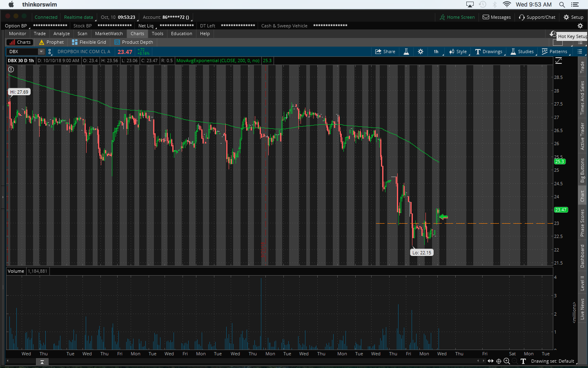This screenshot has height=368, width=588.
Task: Open the Prophet sub-tab
Action: tap(51, 42)
